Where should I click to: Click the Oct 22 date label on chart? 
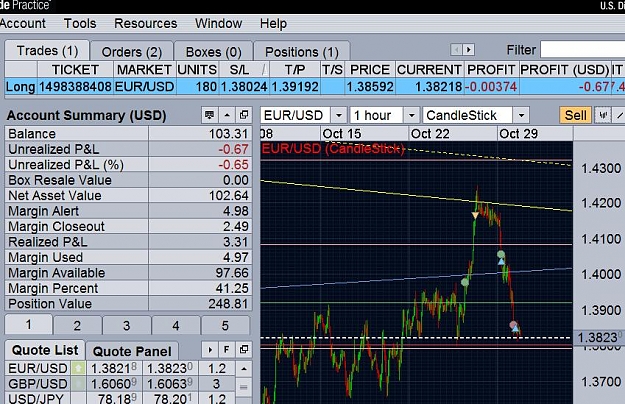[x=430, y=133]
